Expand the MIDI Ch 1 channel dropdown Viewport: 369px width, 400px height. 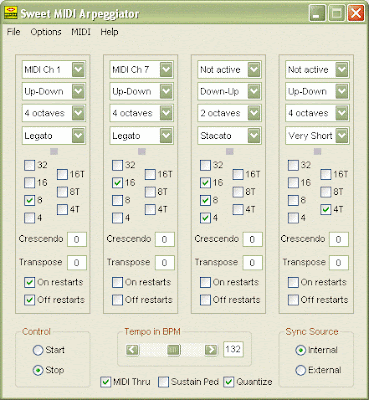pos(79,70)
